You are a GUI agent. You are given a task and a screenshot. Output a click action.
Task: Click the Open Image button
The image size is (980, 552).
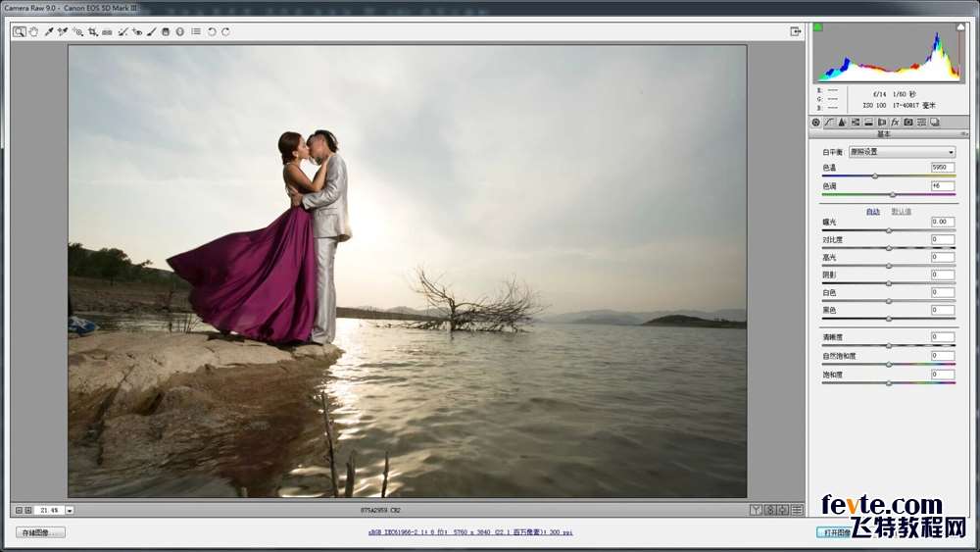(x=834, y=532)
